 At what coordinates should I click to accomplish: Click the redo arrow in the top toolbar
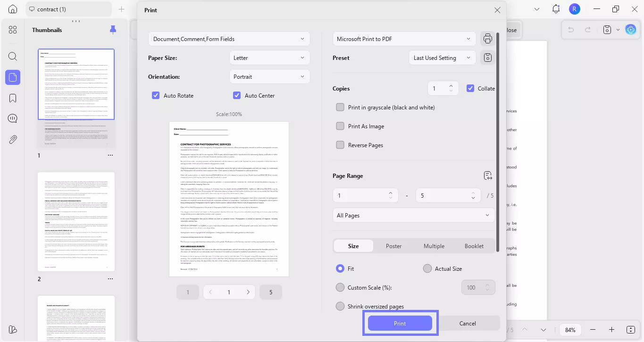point(587,30)
